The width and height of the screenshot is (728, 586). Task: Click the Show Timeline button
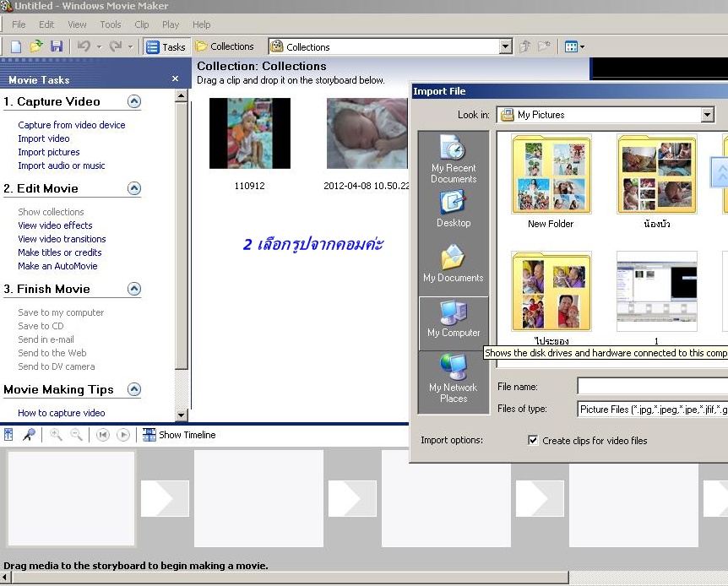tap(179, 435)
